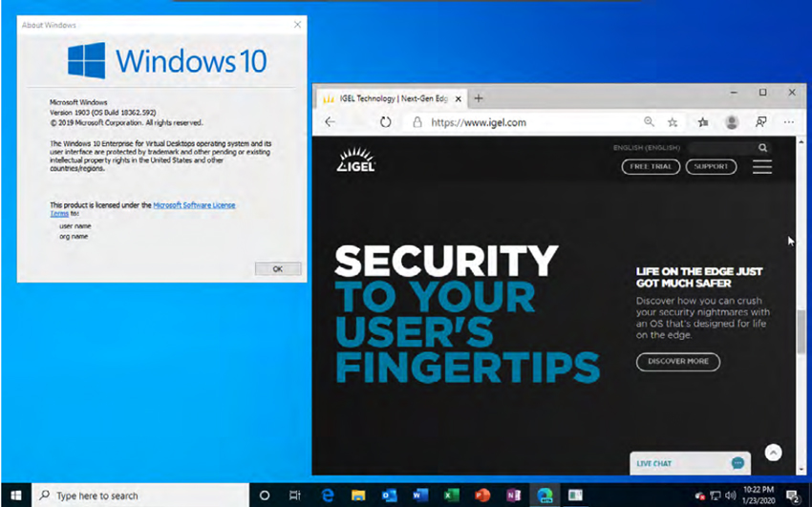
Task: Click the FREE TRIAL button
Action: point(651,166)
